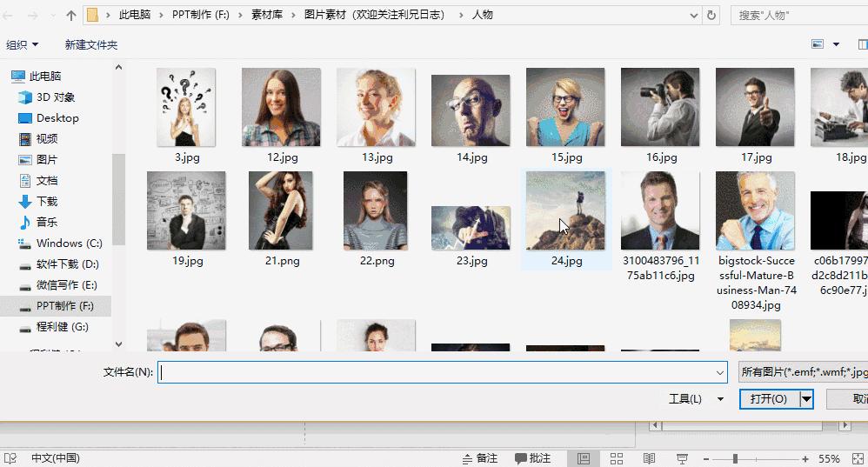This screenshot has height=467, width=868.
Task: Click PPT制作 (F:) breadcrumb segment
Action: pos(200,15)
